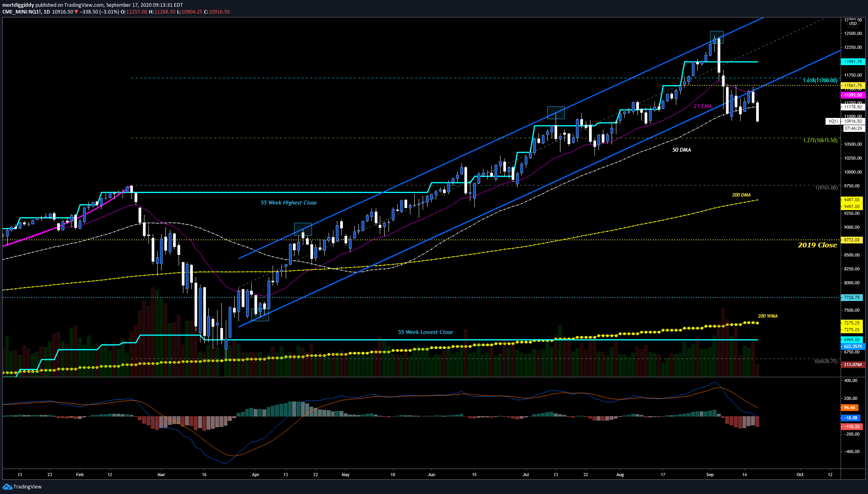Click the 9497.00 upper yellow price label
Viewport: 868px width, 494px height.
(x=852, y=200)
